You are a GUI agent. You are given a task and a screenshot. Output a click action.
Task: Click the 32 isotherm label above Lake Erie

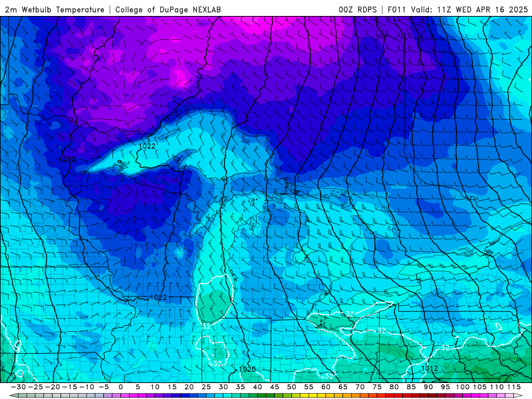click(x=350, y=314)
